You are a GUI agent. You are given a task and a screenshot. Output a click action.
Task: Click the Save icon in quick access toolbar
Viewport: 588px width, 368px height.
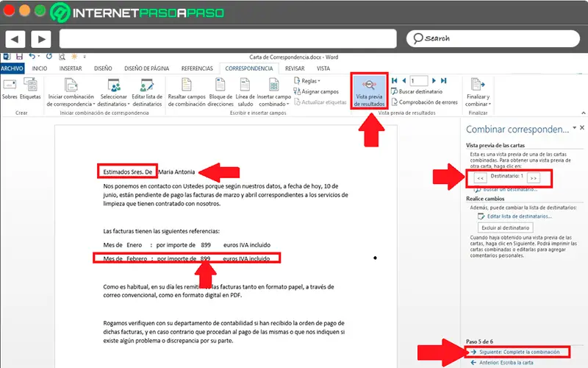[19, 57]
